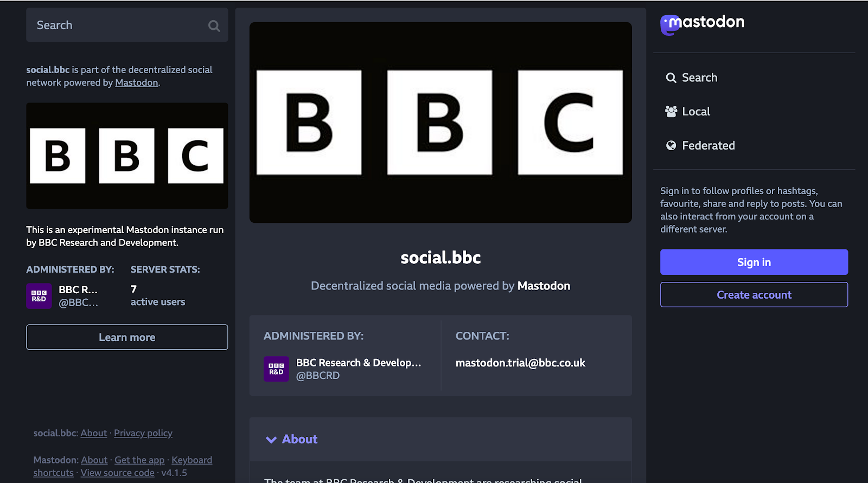Collapse the About section chevron

click(x=271, y=440)
